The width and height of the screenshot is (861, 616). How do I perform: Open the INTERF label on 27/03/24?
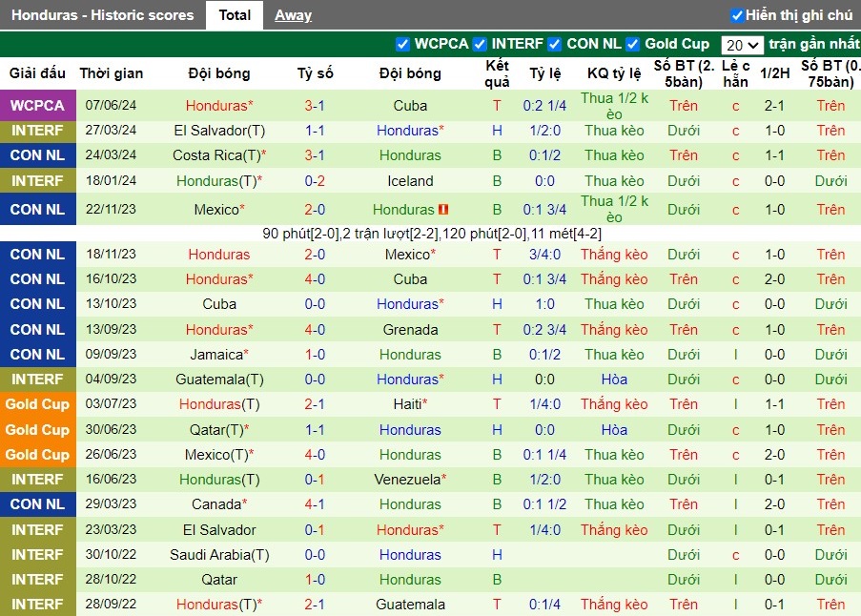coord(37,131)
